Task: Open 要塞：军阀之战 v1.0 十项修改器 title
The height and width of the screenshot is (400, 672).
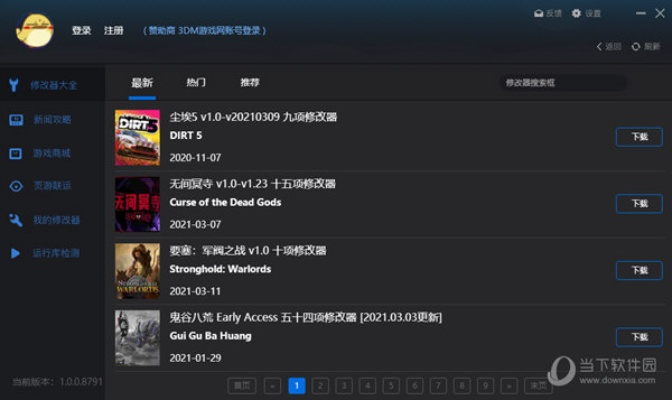Action: pyautogui.click(x=248, y=250)
